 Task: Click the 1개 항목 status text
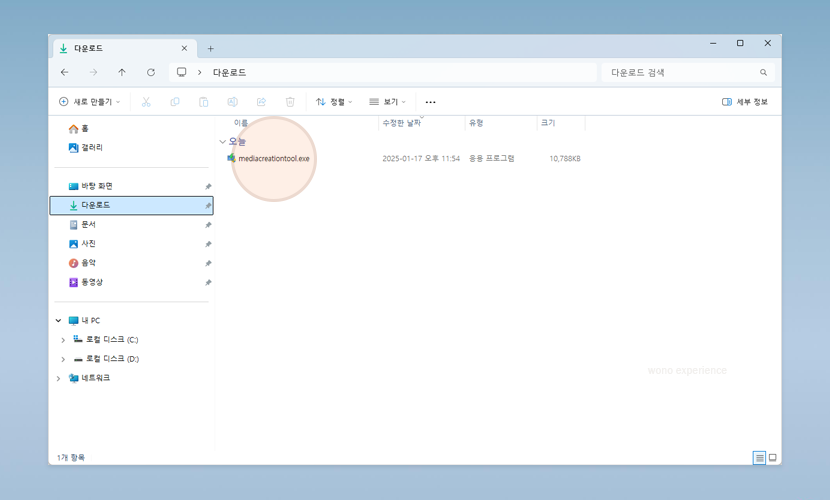tap(70, 457)
